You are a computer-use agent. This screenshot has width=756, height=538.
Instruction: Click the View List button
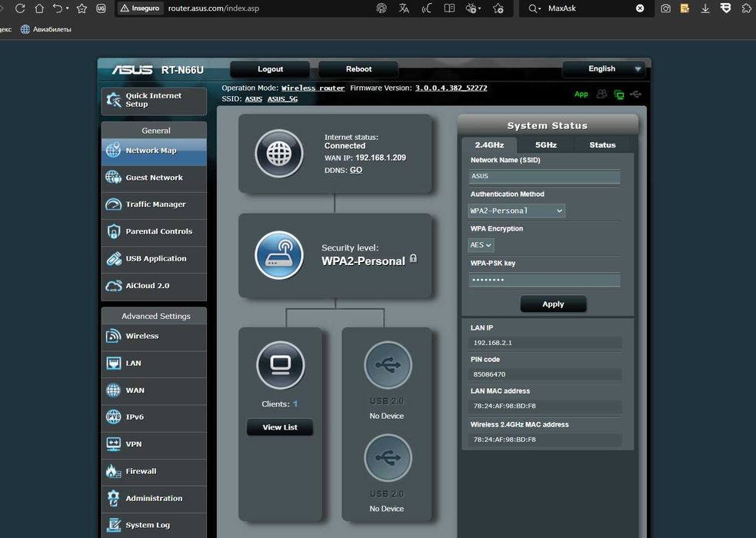point(280,427)
